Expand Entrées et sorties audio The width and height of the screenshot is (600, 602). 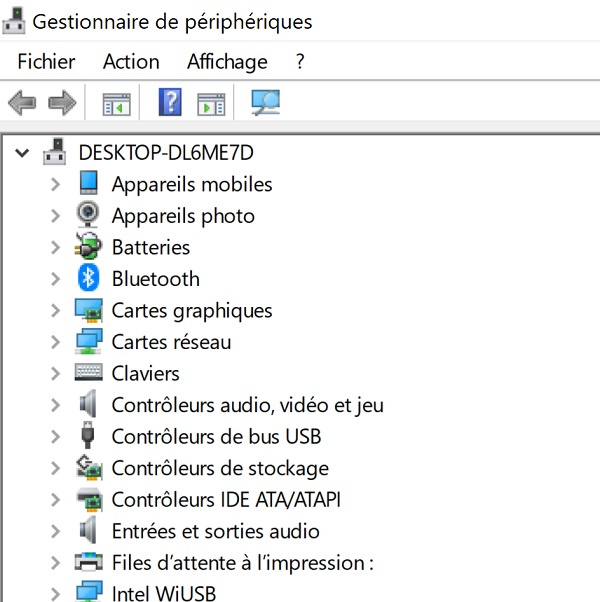coord(55,531)
